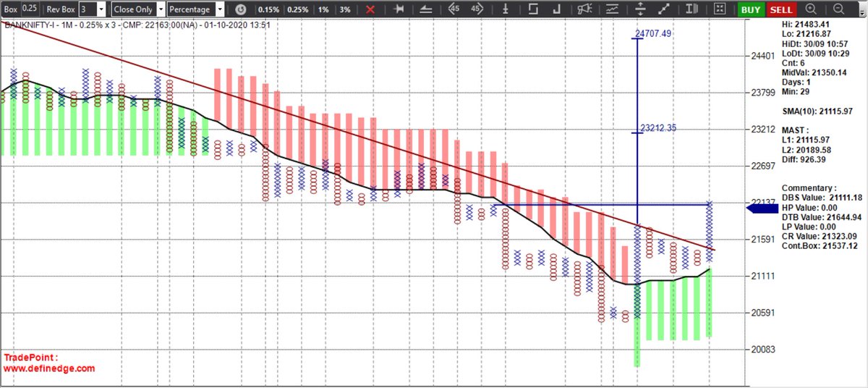Screen dimensions: 868x388
Task: Click the blue price marker arrow on axis
Action: point(762,209)
